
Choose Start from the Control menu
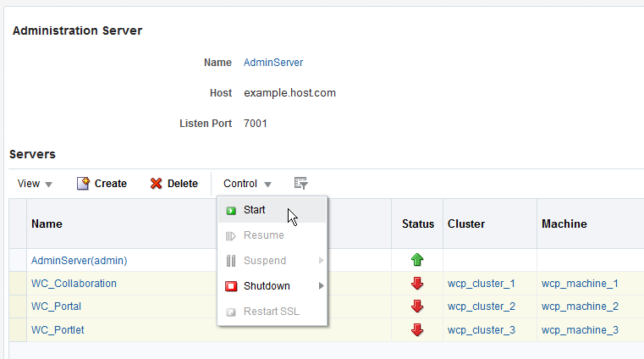tap(272, 210)
